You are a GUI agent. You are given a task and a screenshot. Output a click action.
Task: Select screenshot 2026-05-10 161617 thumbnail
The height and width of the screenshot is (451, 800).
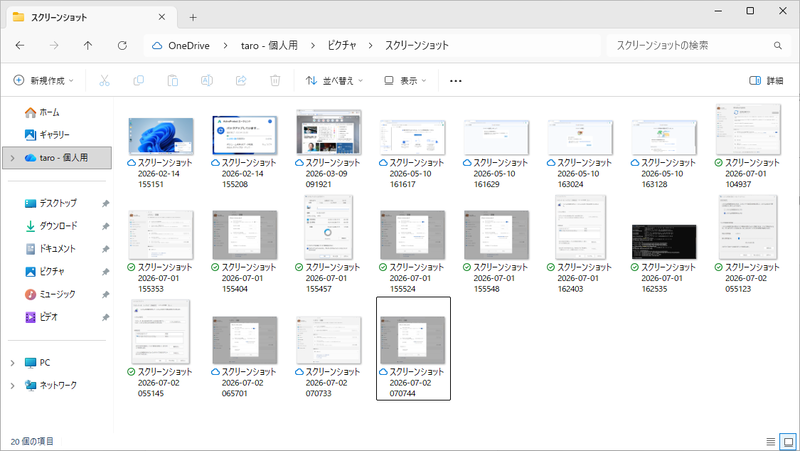pos(413,138)
